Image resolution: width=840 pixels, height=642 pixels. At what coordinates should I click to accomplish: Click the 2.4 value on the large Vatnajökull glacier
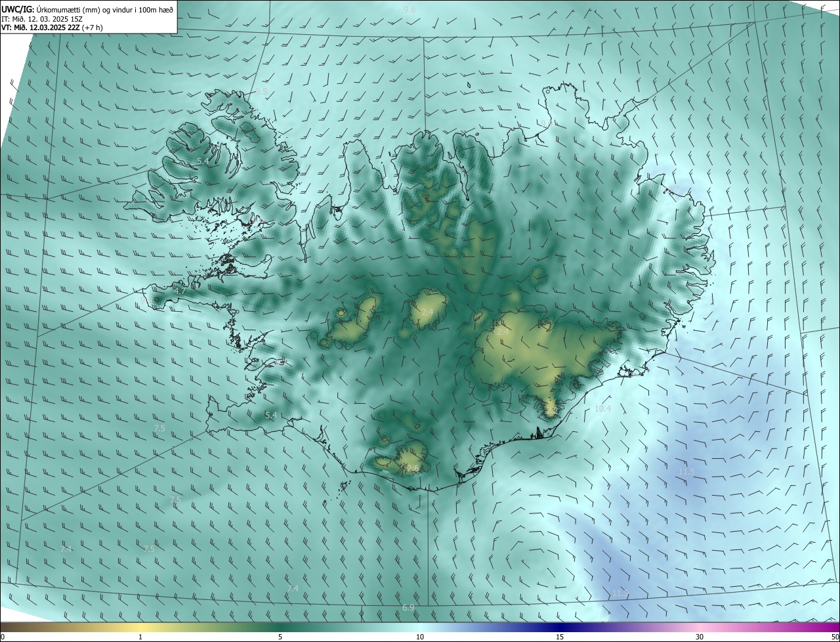click(503, 332)
